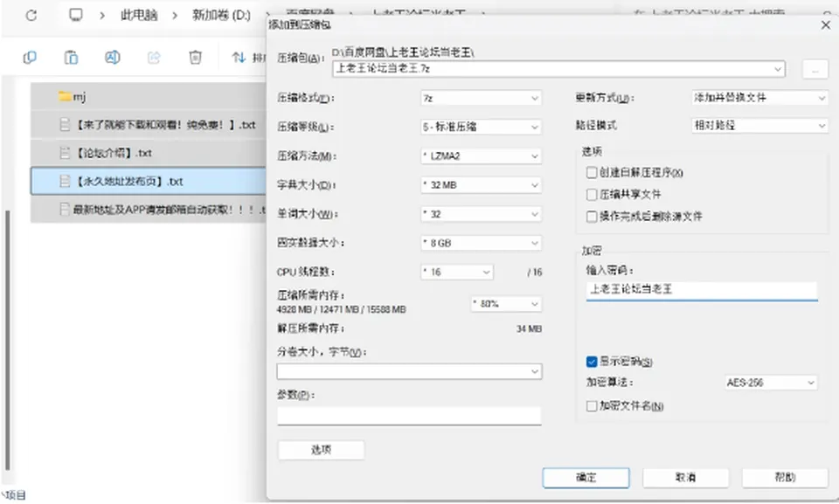Click the archive browse (...) button

coord(815,70)
